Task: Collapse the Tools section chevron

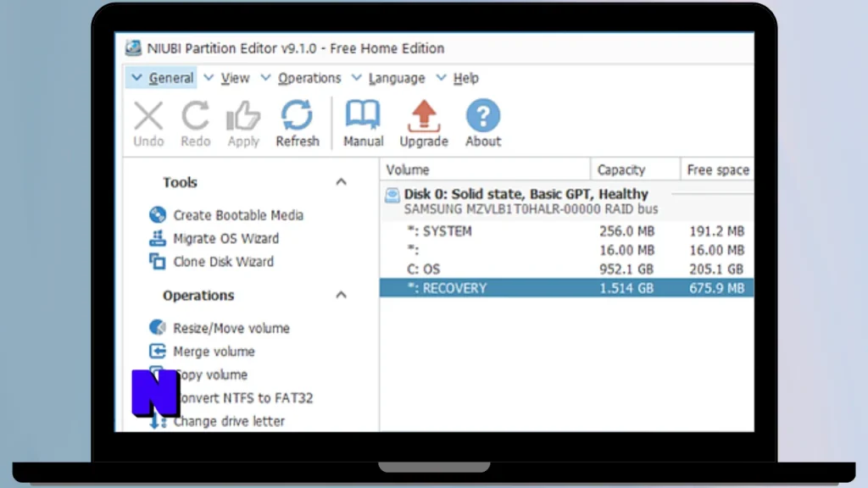Action: 341,182
